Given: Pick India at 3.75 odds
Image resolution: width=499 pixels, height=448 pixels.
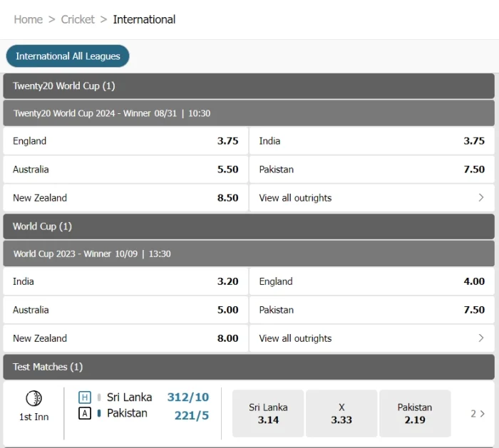Looking at the screenshot, I should (x=372, y=141).
